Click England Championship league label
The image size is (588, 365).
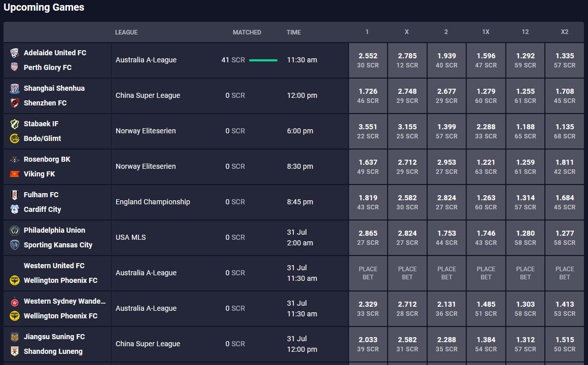click(x=153, y=202)
